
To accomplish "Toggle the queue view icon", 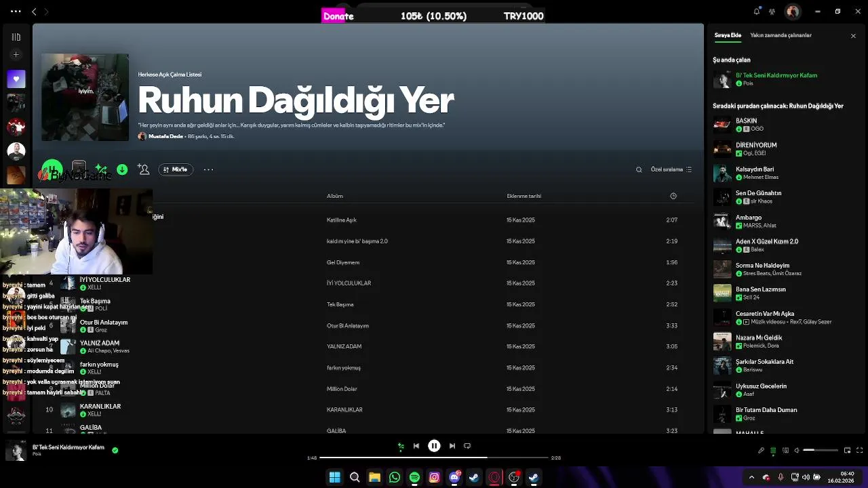I will 773,451.
